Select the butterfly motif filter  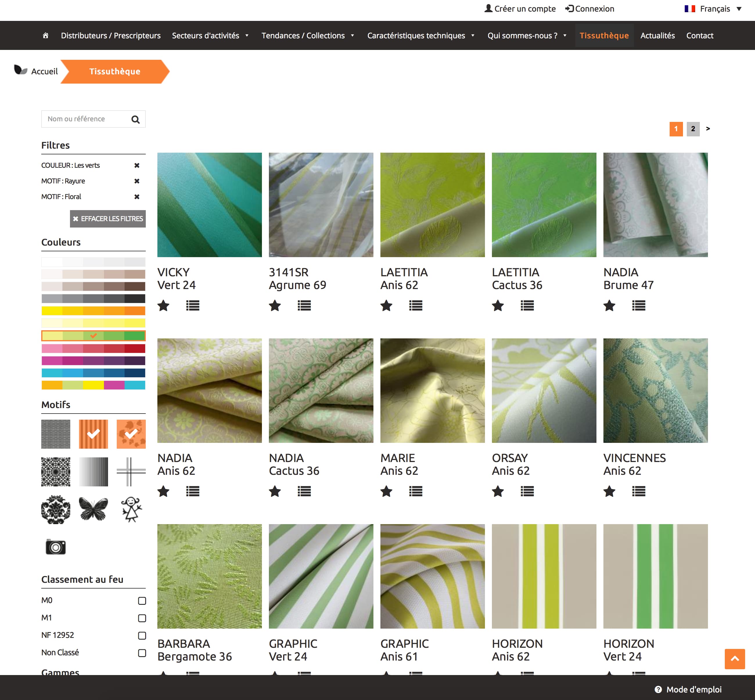[93, 509]
